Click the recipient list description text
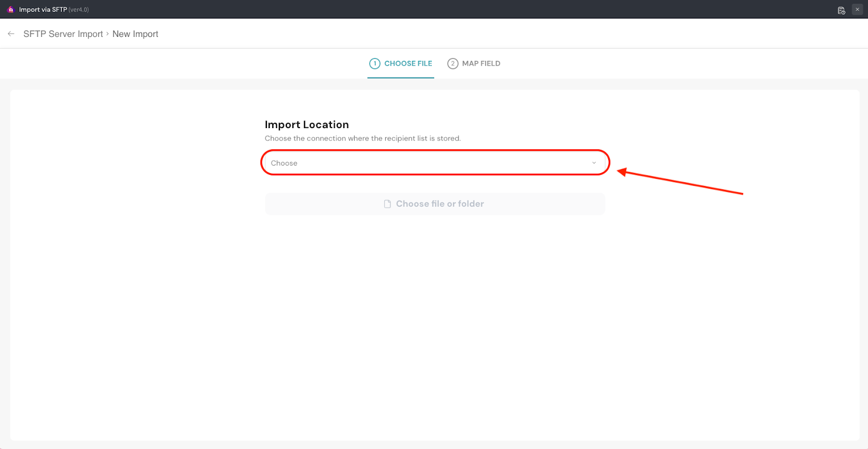The height and width of the screenshot is (449, 868). 362,138
